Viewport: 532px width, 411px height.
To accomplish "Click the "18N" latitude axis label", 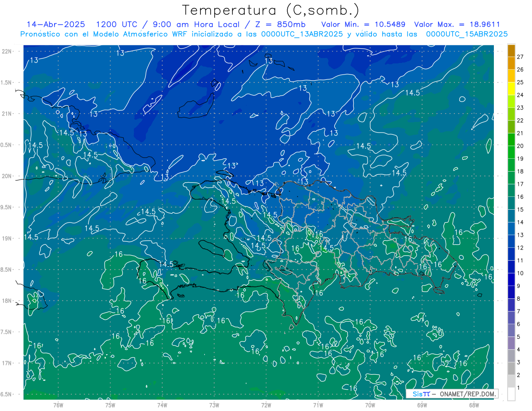I will point(7,301).
